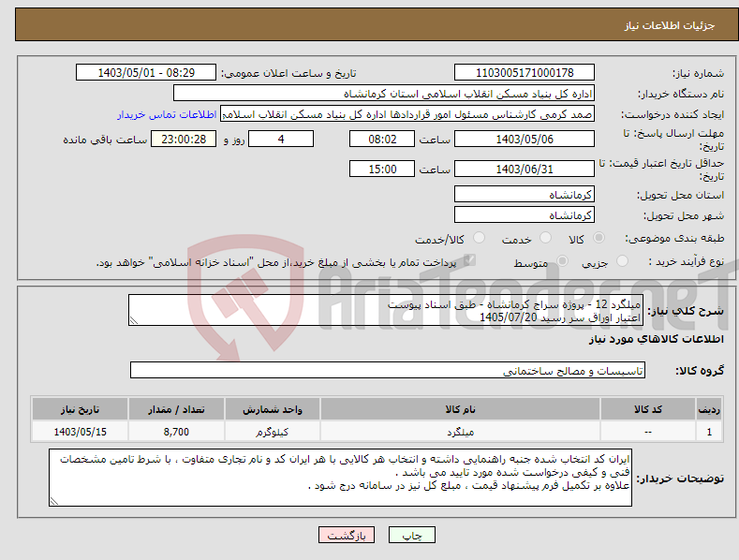Click the چاپ (print) button
The width and height of the screenshot is (739, 560).
(411, 535)
